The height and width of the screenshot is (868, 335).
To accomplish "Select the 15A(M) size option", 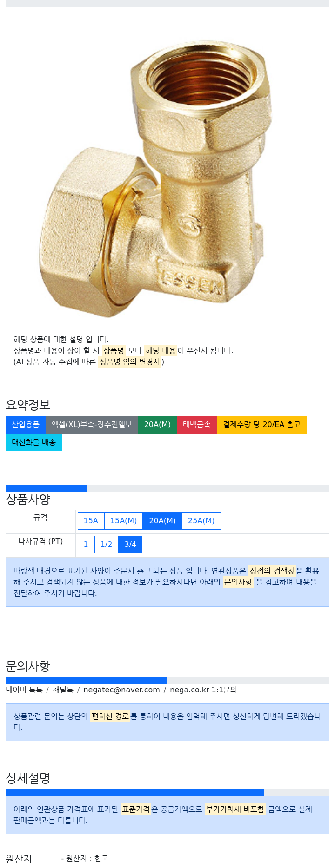I will 123,521.
